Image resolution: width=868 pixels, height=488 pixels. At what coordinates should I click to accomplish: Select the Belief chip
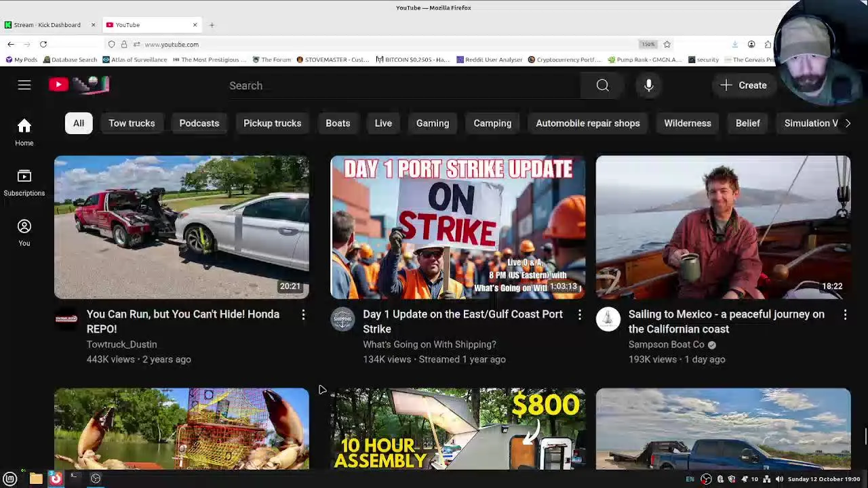click(748, 123)
